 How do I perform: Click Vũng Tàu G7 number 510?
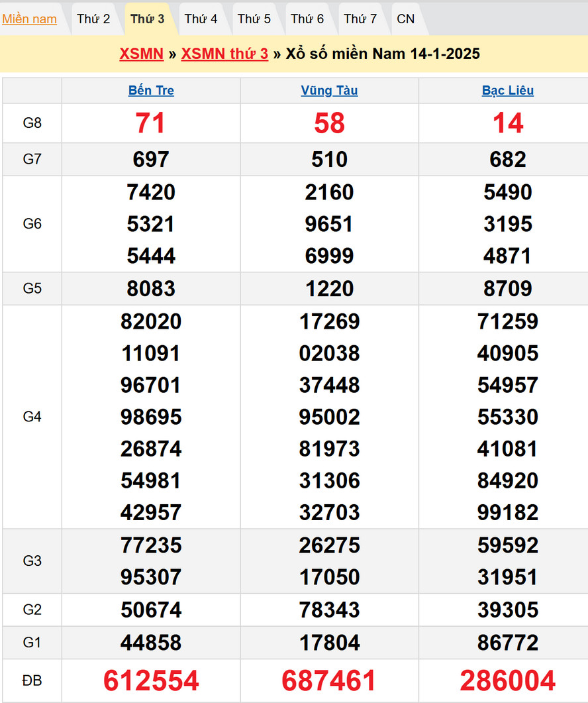[x=329, y=160]
